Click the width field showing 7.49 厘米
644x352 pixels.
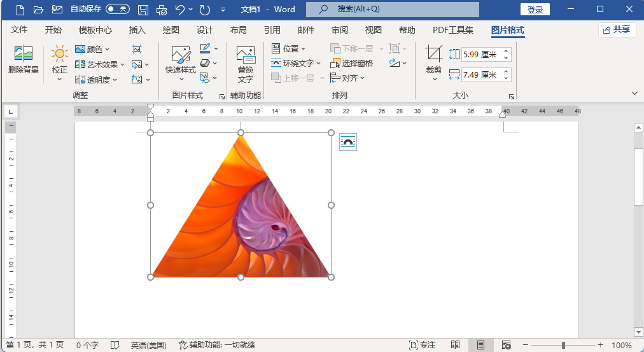[481, 74]
